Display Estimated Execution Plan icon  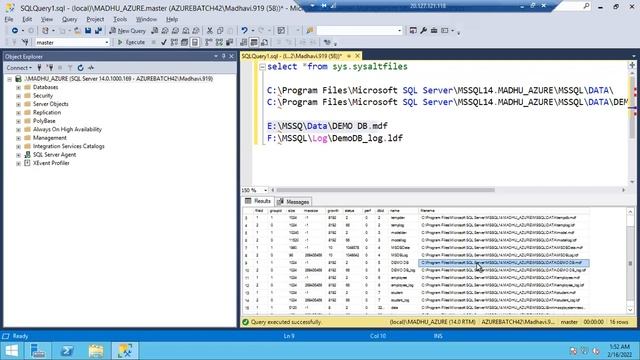pos(174,42)
